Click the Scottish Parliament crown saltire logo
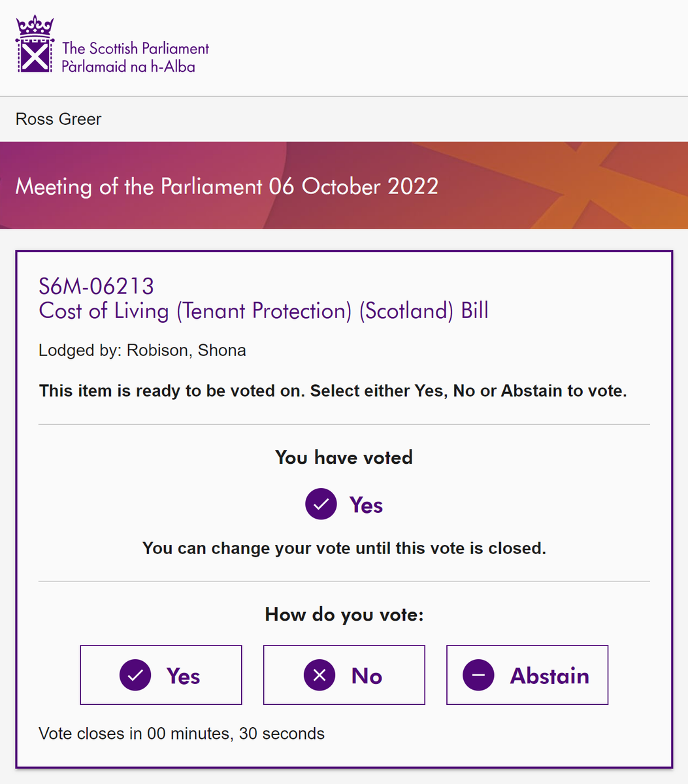Image resolution: width=688 pixels, height=784 pixels. pos(35,44)
